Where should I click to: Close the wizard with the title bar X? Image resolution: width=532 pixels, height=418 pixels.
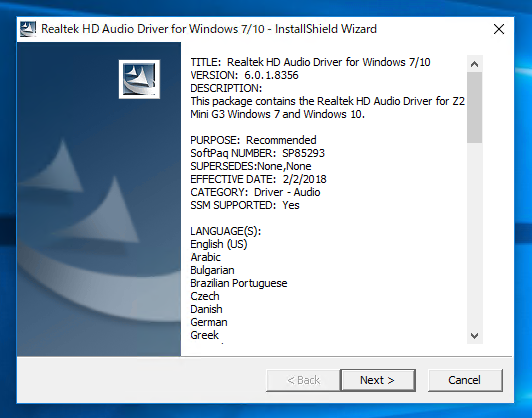pyautogui.click(x=499, y=29)
